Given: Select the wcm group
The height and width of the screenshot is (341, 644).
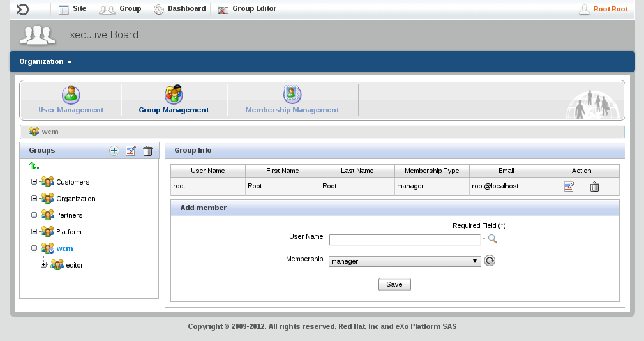Looking at the screenshot, I should pos(65,248).
